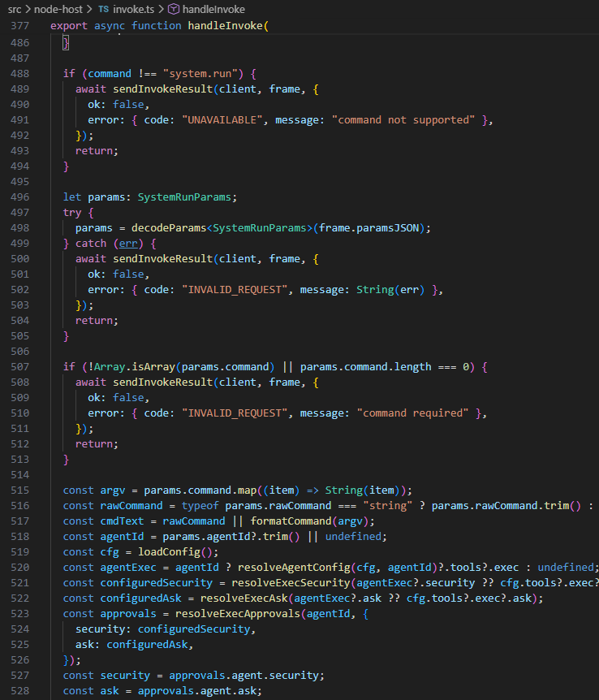Click 'params.rawCommand.trim()' on line 516
This screenshot has height=700, width=599.
(506, 506)
